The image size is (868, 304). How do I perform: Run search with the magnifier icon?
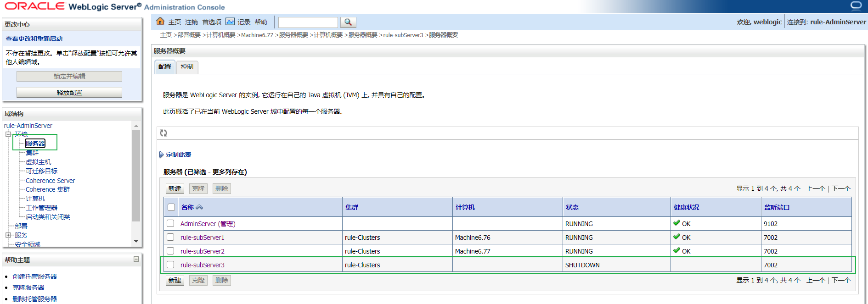click(348, 22)
